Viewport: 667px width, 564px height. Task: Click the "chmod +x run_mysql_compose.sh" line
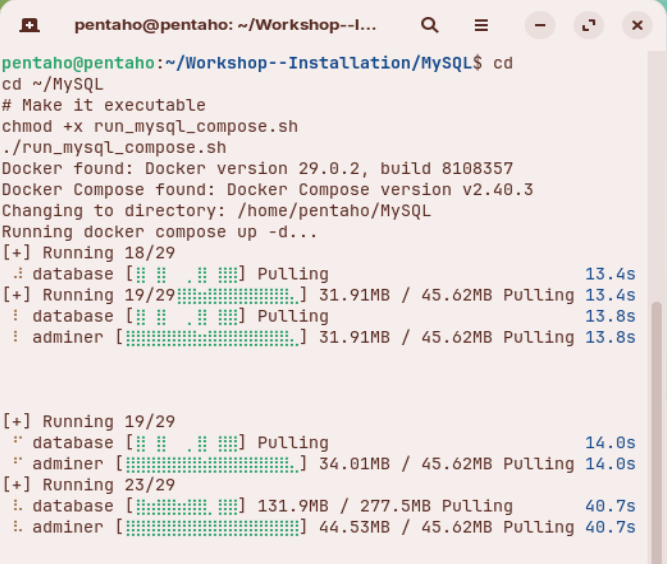pos(150,126)
